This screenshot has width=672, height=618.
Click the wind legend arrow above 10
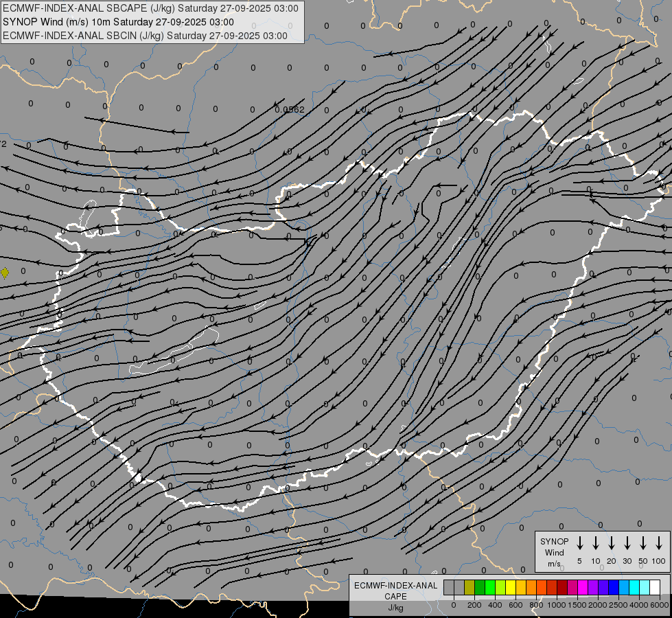596,543
